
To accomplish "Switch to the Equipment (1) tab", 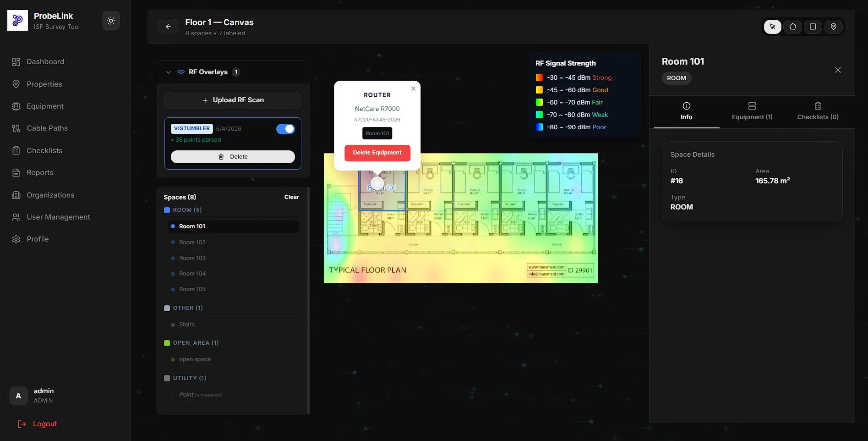I will (x=752, y=111).
